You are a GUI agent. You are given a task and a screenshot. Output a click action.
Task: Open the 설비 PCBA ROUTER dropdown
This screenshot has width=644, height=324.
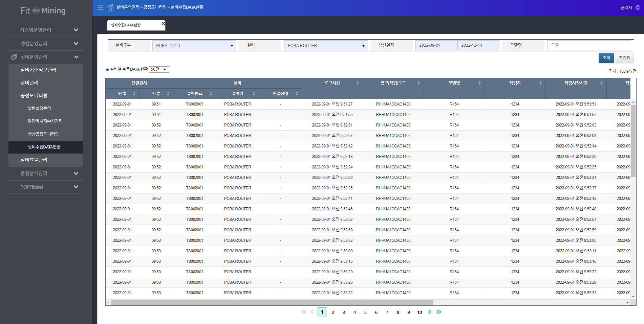click(326, 46)
